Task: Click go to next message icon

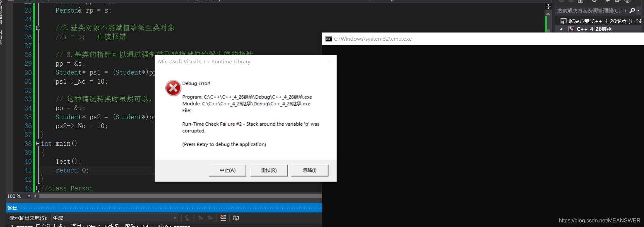Action: point(210,218)
